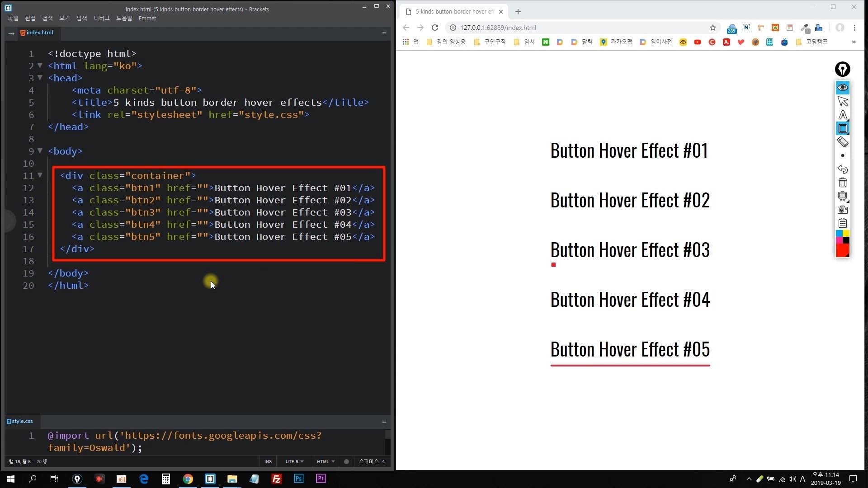
Task: Collapse the body tag fold arrow on line 9
Action: (40, 151)
